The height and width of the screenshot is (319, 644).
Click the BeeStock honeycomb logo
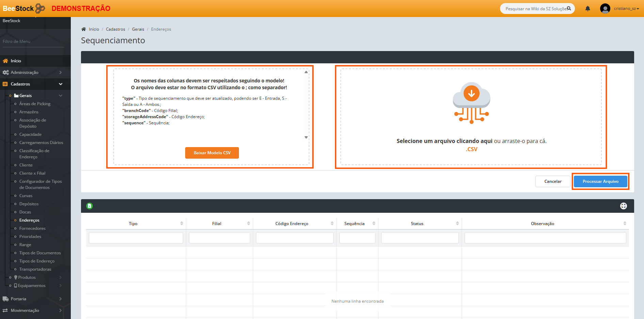(40, 8)
